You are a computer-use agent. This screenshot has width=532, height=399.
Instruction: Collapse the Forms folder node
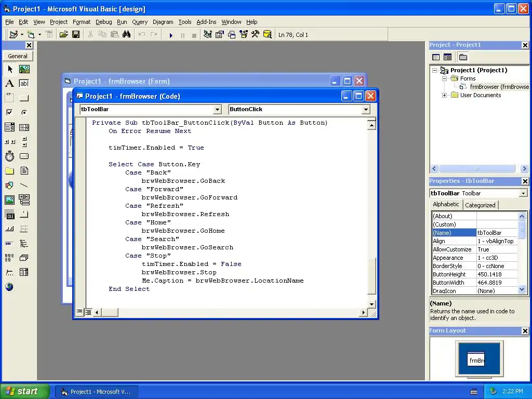pos(445,79)
